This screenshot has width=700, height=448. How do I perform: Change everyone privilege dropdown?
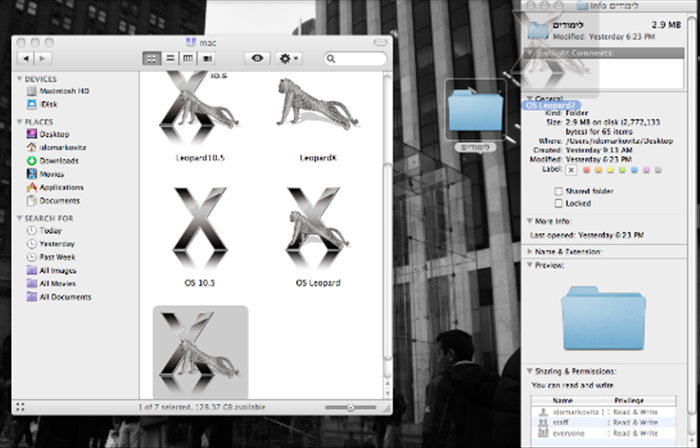633,434
